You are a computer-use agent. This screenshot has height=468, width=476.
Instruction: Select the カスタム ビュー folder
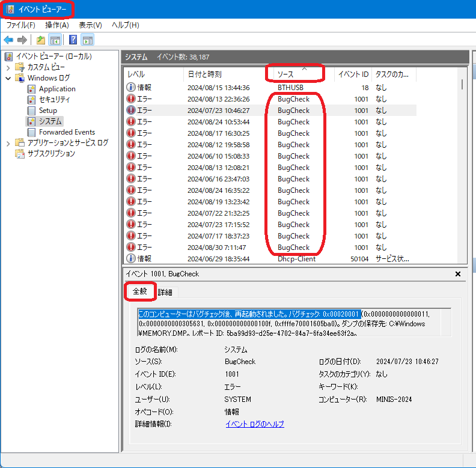click(x=46, y=67)
